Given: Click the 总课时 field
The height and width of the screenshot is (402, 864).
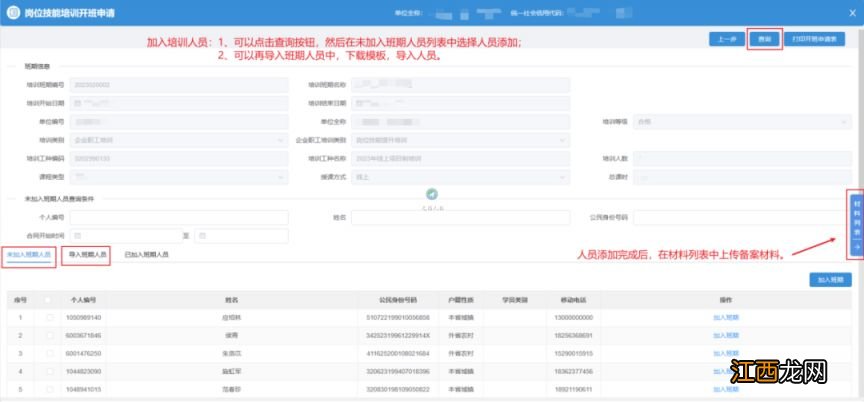Looking at the screenshot, I should [x=742, y=177].
